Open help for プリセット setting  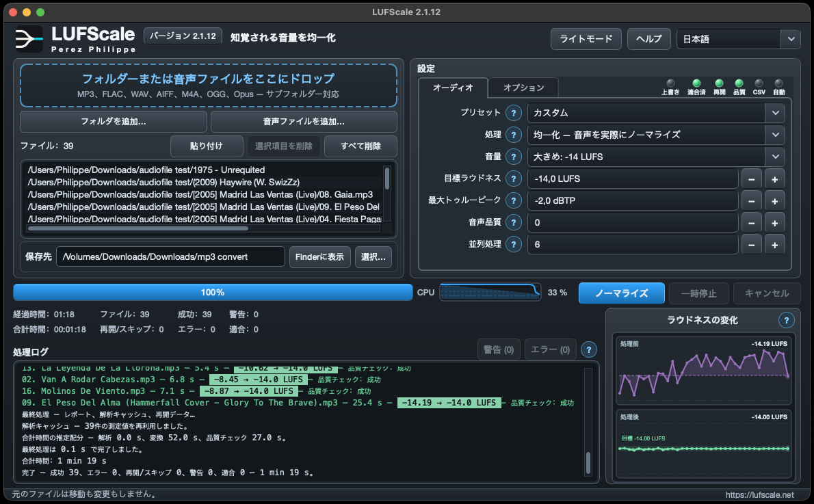click(514, 113)
